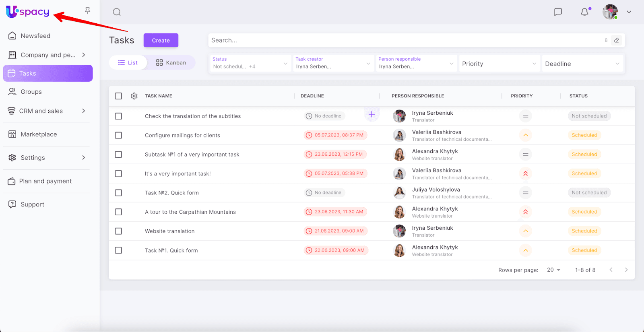Open task A tour to the Carpathian Mountains
This screenshot has width=644, height=332.
[x=190, y=212]
